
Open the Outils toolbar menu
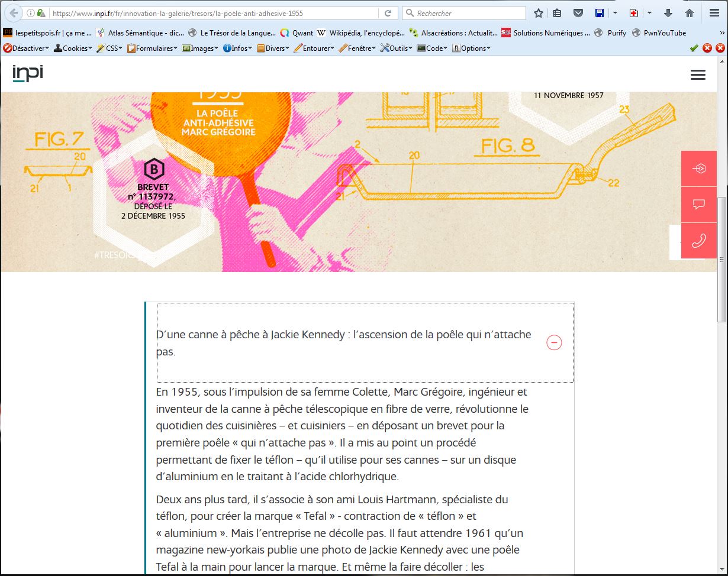[397, 48]
